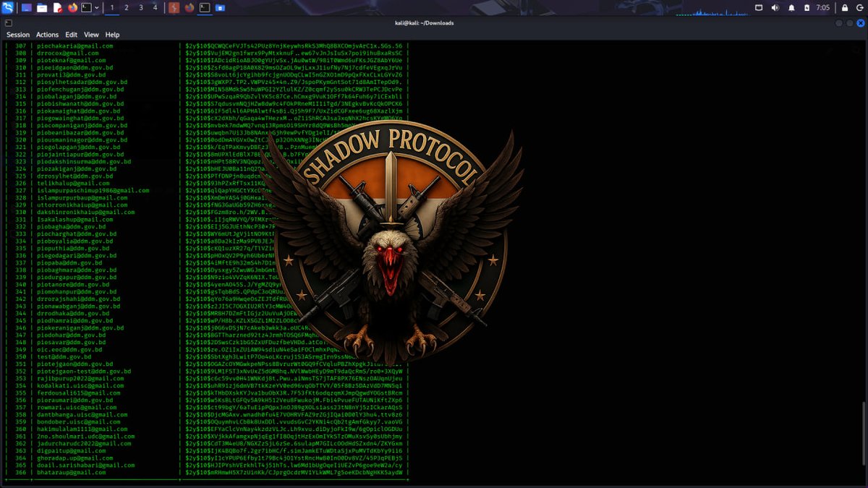Viewport: 868px width, 488px height.
Task: Launch Firefox from the panel launcher
Action: coord(72,8)
